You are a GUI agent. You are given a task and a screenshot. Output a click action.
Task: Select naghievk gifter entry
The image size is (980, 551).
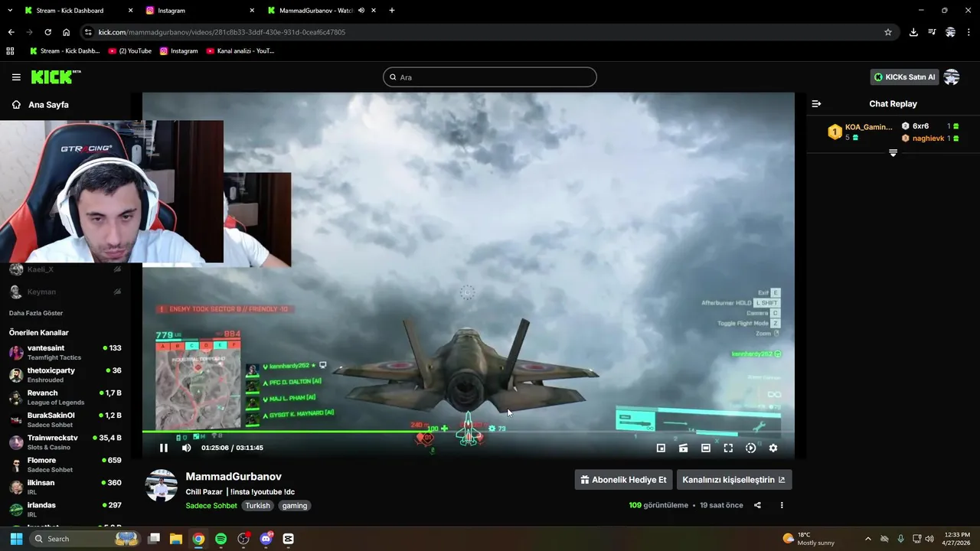point(930,139)
